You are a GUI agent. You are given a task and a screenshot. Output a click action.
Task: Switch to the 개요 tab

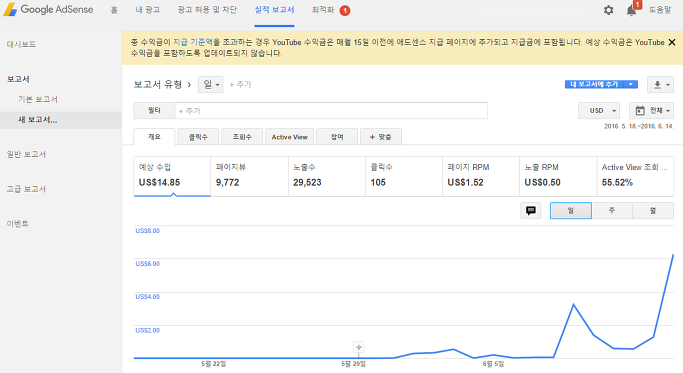tap(154, 137)
